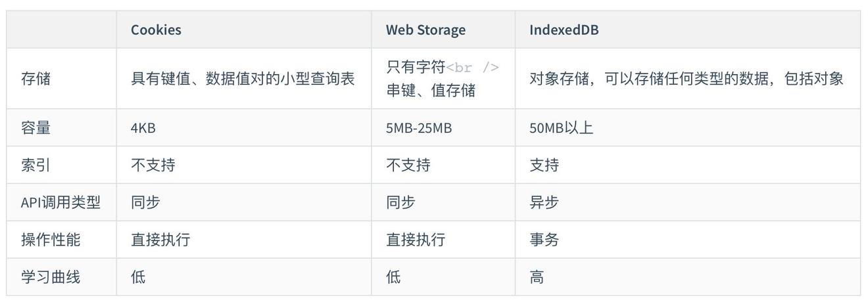Viewport: 868px width, 304px height.
Task: Select the 存储 row label
Action: [36, 79]
